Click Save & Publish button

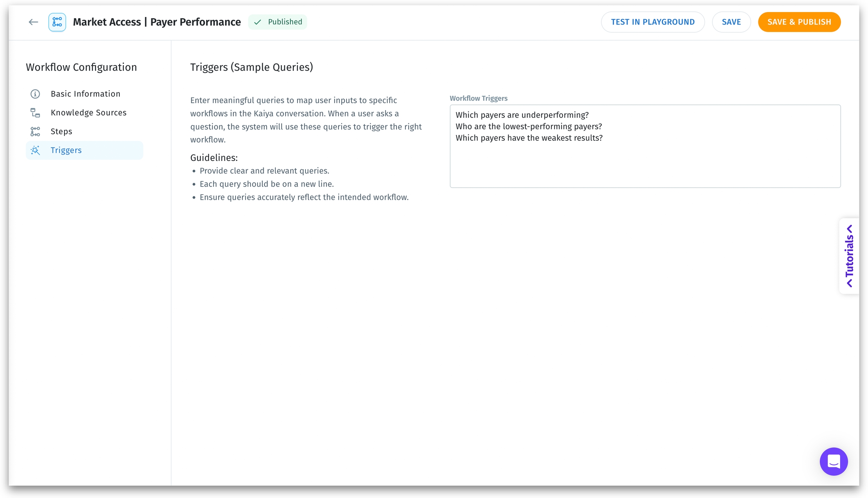pos(799,22)
